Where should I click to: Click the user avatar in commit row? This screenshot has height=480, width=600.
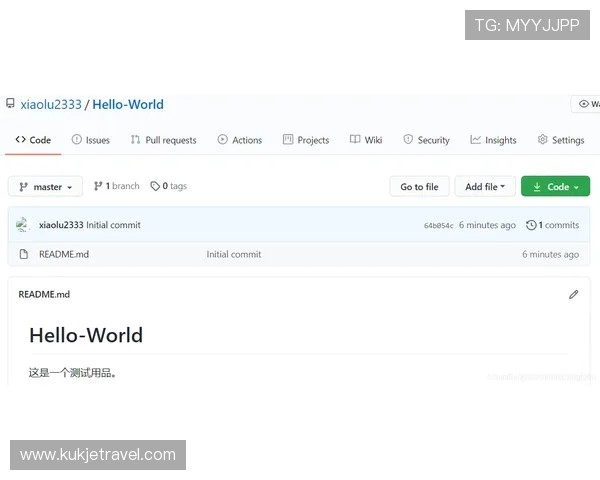tap(22, 225)
